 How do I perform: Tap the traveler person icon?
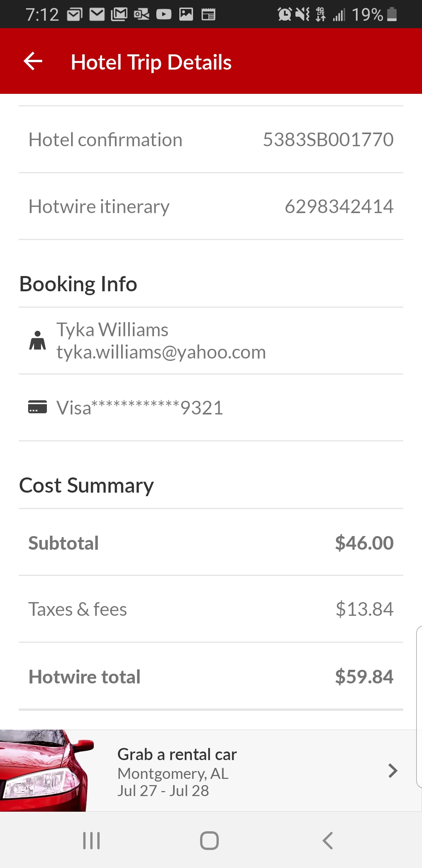point(38,341)
